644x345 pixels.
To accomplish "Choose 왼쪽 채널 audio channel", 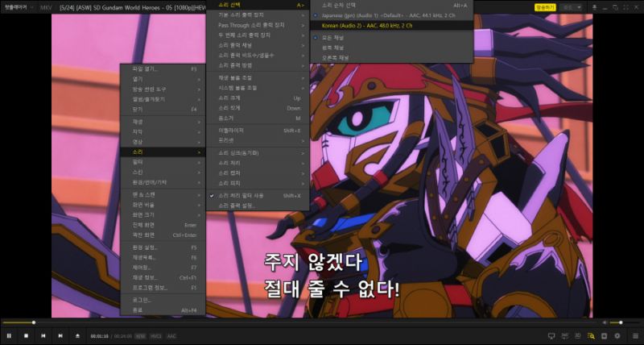I will [x=335, y=47].
